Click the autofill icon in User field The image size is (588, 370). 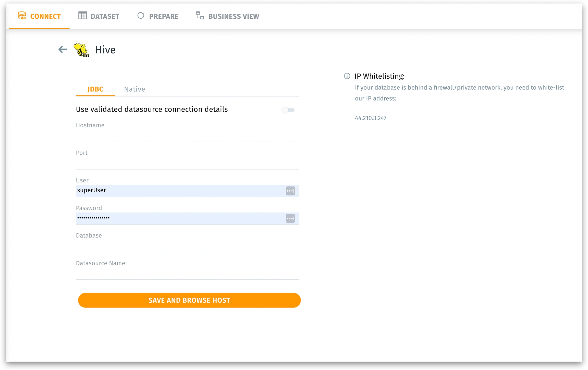point(290,191)
